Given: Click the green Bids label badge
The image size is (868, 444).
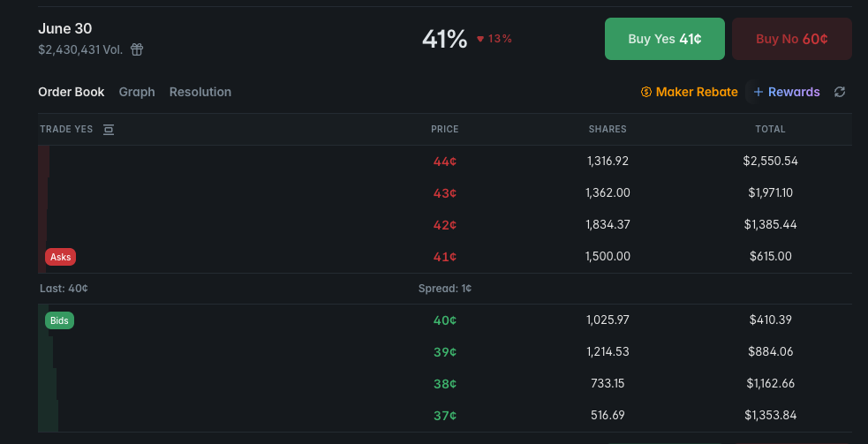Looking at the screenshot, I should pos(59,320).
